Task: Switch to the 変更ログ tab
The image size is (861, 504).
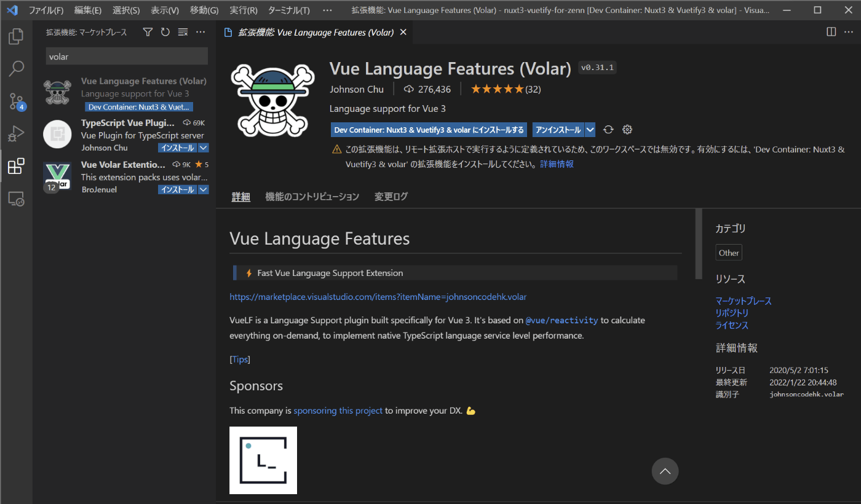Action: click(x=391, y=197)
